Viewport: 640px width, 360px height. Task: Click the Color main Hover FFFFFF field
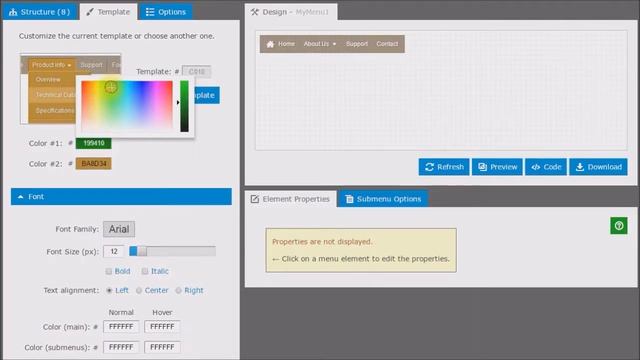pos(162,327)
